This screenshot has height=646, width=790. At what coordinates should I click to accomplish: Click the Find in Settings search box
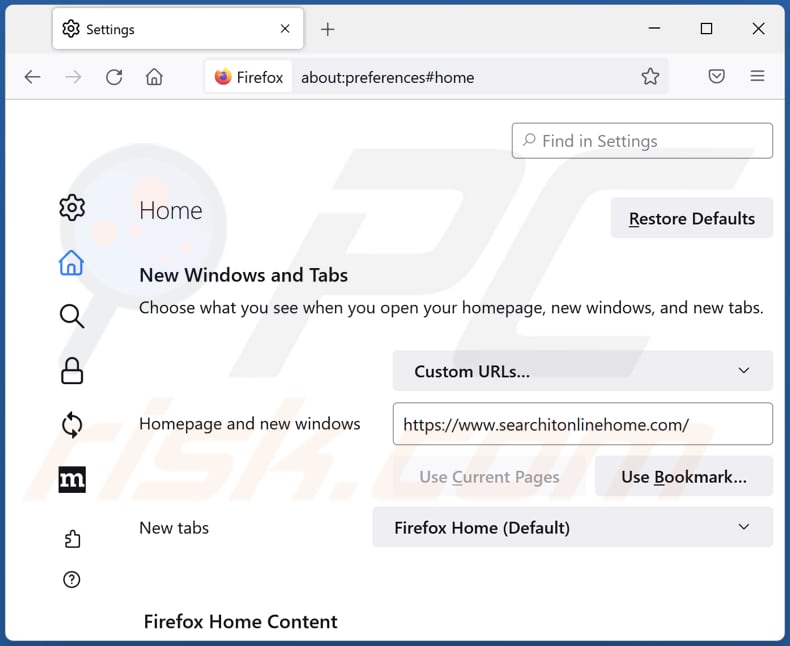[642, 141]
